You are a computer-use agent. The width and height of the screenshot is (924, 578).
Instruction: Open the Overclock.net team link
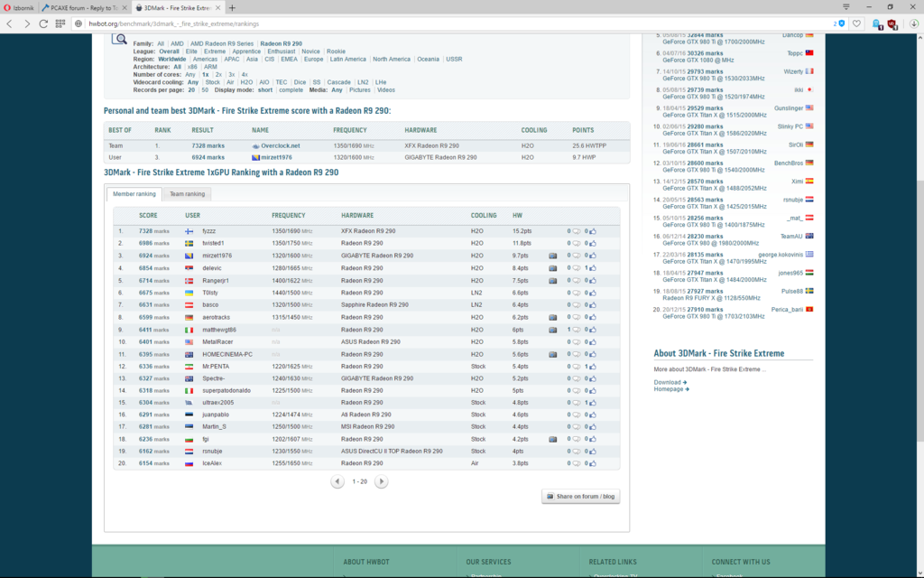[x=281, y=145]
